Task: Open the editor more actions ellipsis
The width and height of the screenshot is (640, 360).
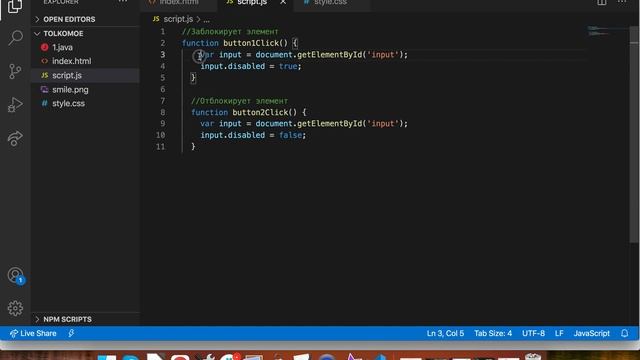Action: pyautogui.click(x=622, y=2)
